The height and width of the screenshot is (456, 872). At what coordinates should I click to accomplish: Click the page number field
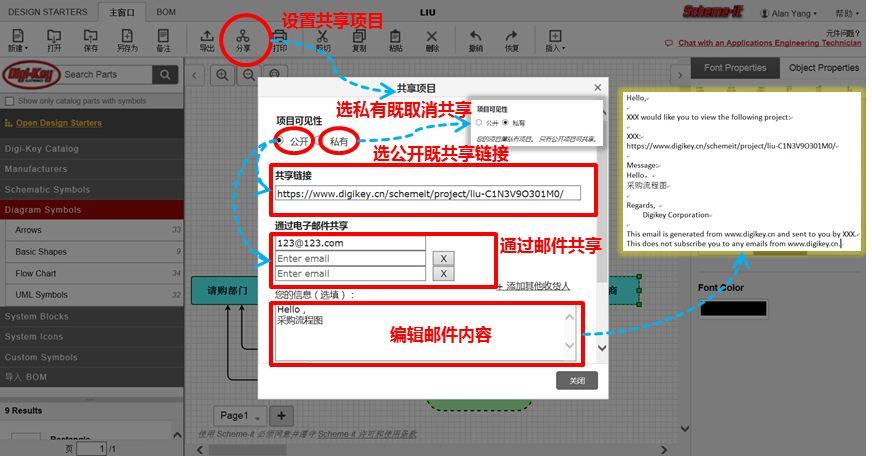click(91, 448)
